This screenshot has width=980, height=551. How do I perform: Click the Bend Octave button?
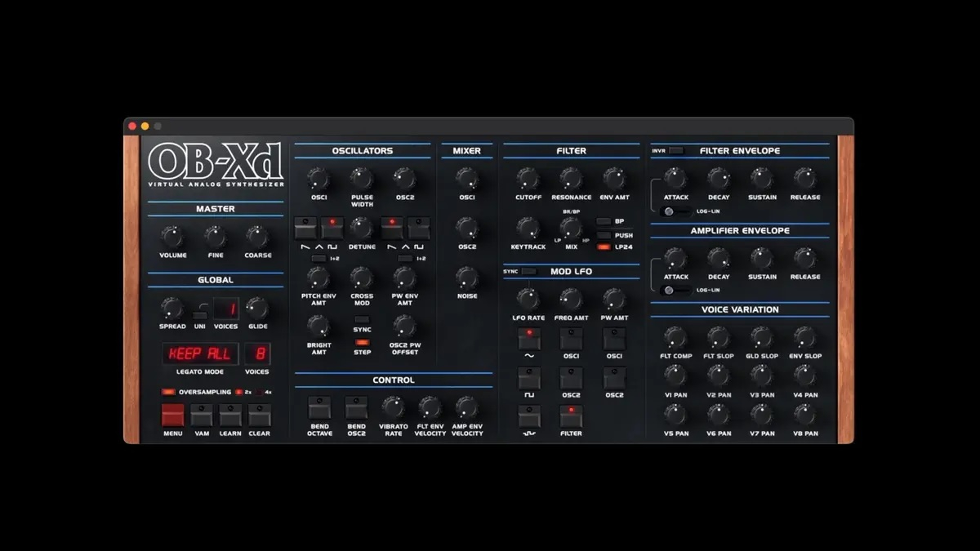[319, 408]
